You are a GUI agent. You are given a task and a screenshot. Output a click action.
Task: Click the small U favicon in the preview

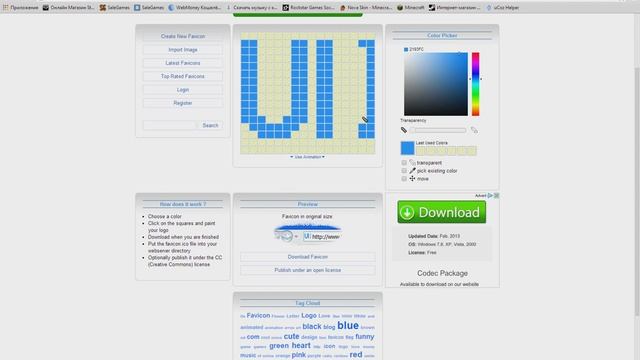point(307,236)
